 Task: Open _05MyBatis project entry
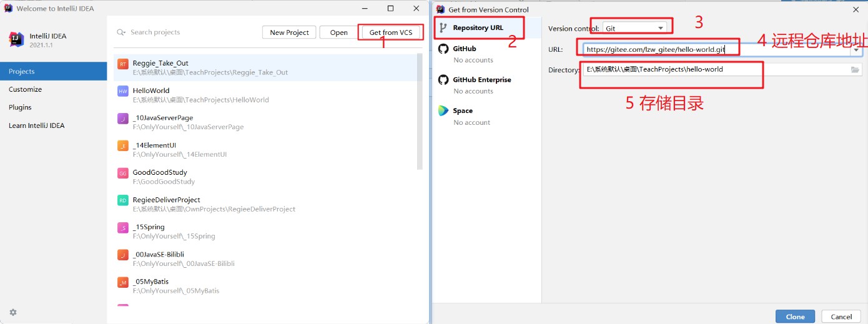(268, 286)
